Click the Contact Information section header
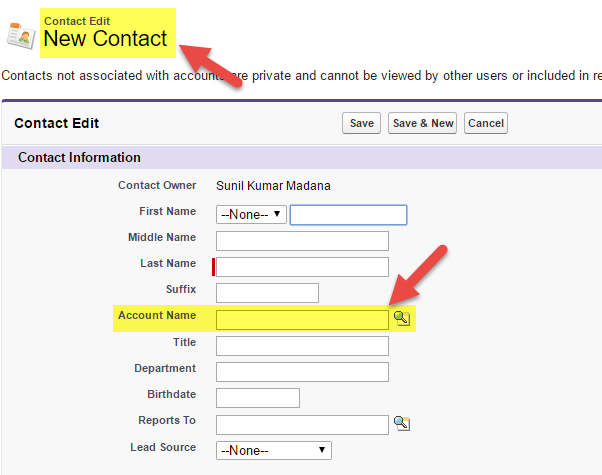The width and height of the screenshot is (602, 475). pyautogui.click(x=80, y=157)
